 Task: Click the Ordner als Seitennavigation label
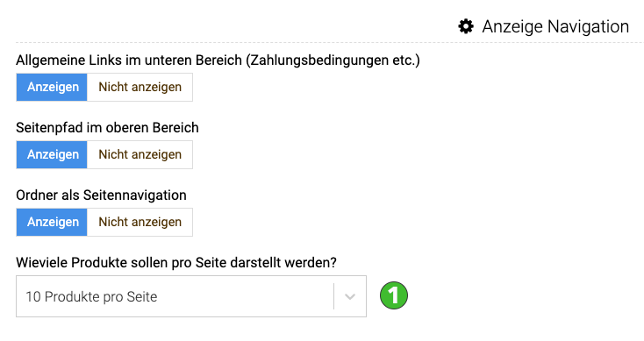click(x=101, y=195)
